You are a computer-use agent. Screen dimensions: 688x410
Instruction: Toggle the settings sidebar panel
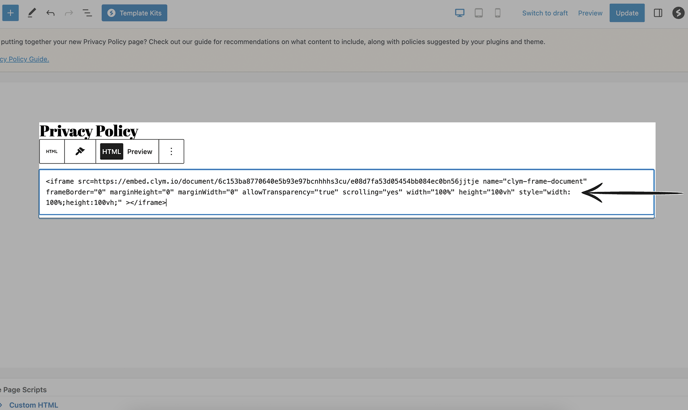658,13
